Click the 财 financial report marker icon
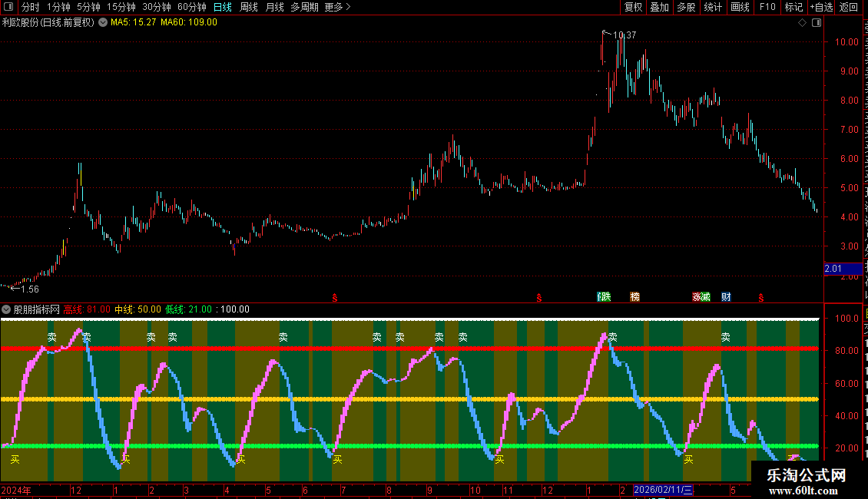This screenshot has width=868, height=499. pos(727,297)
